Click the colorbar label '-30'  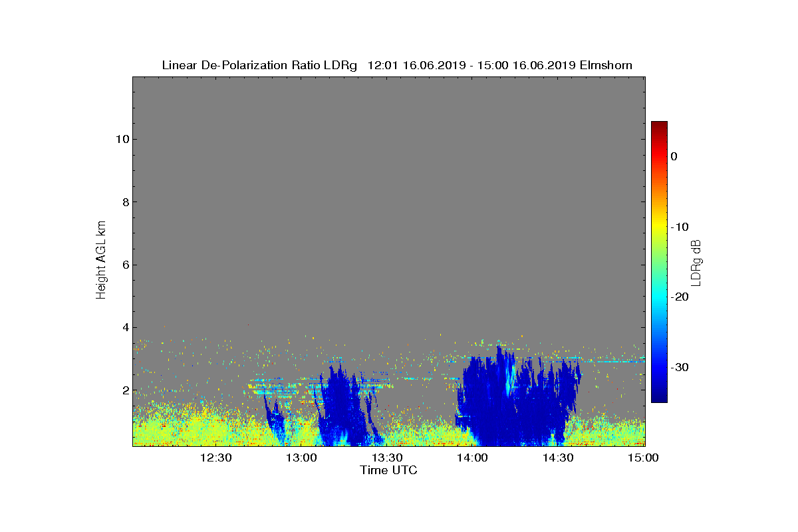[x=680, y=368]
